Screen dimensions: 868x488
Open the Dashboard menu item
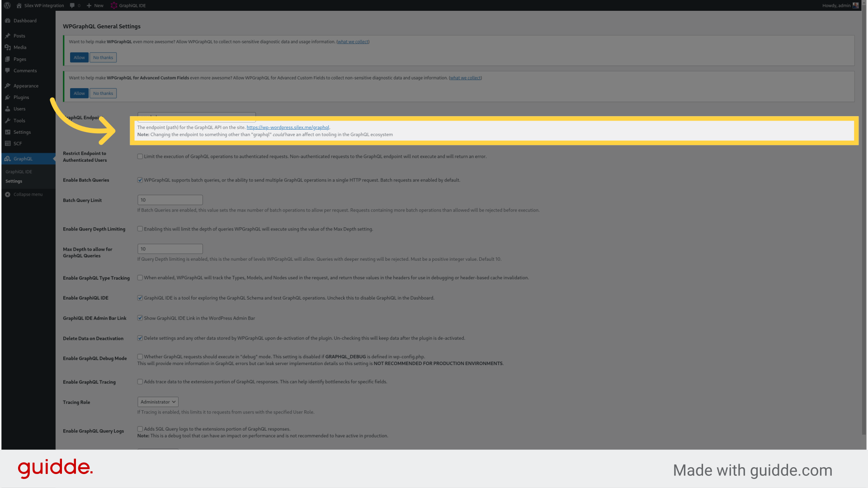(x=24, y=20)
